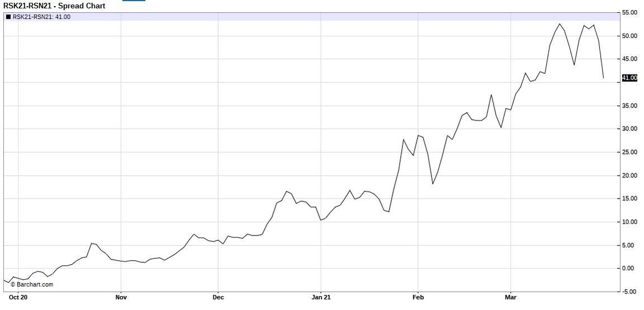
Task: Select the Feb label on the time axis
Action: [418, 297]
